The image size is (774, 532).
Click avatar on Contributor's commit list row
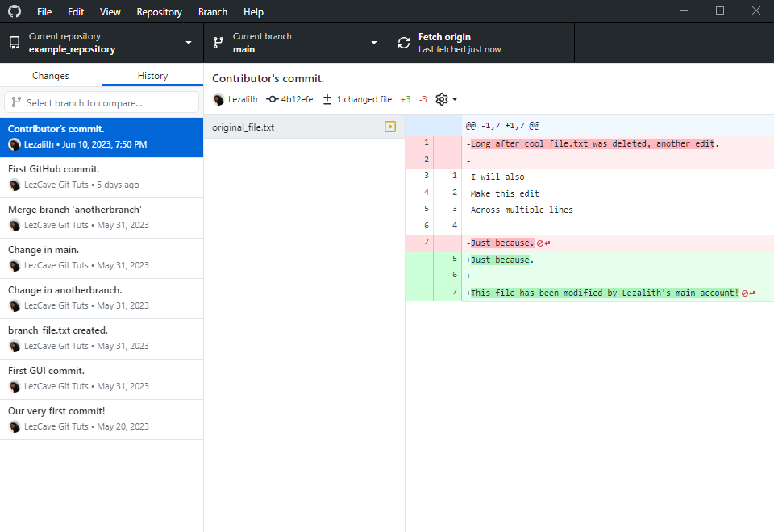[15, 144]
